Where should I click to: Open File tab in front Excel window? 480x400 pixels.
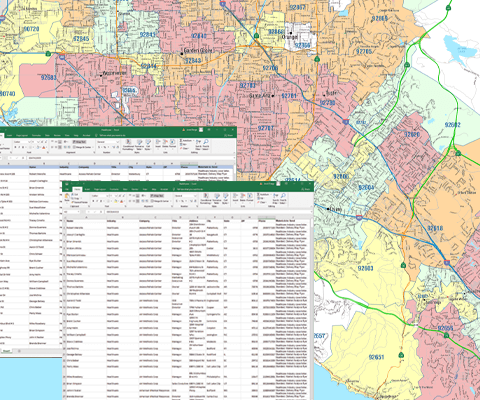(x=67, y=189)
